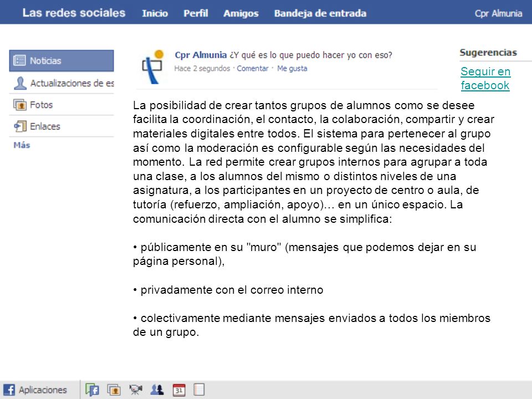Go to the Inicio menu item

(155, 13)
